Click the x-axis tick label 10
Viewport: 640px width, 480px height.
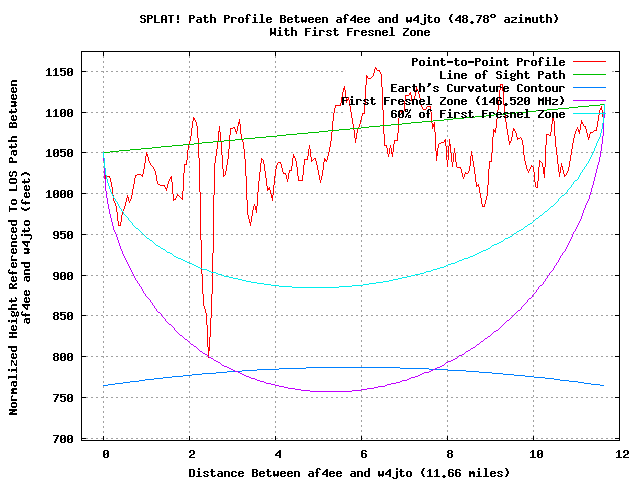click(536, 454)
